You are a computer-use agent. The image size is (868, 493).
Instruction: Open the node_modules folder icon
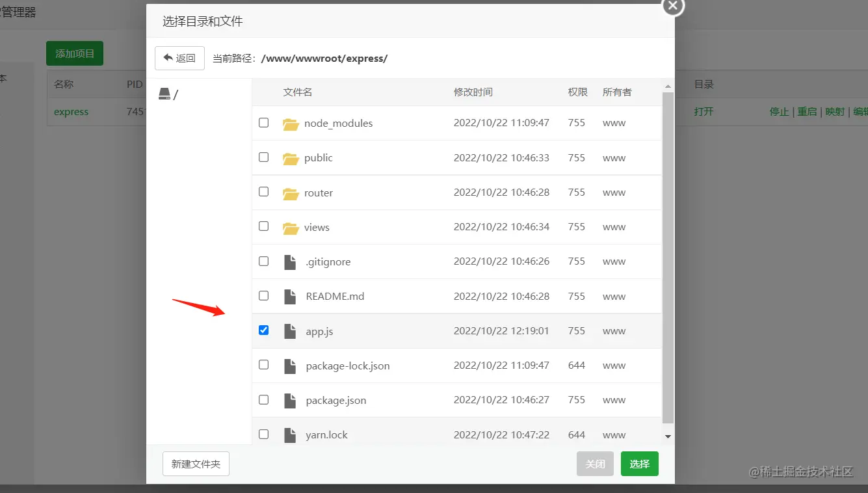pos(291,124)
